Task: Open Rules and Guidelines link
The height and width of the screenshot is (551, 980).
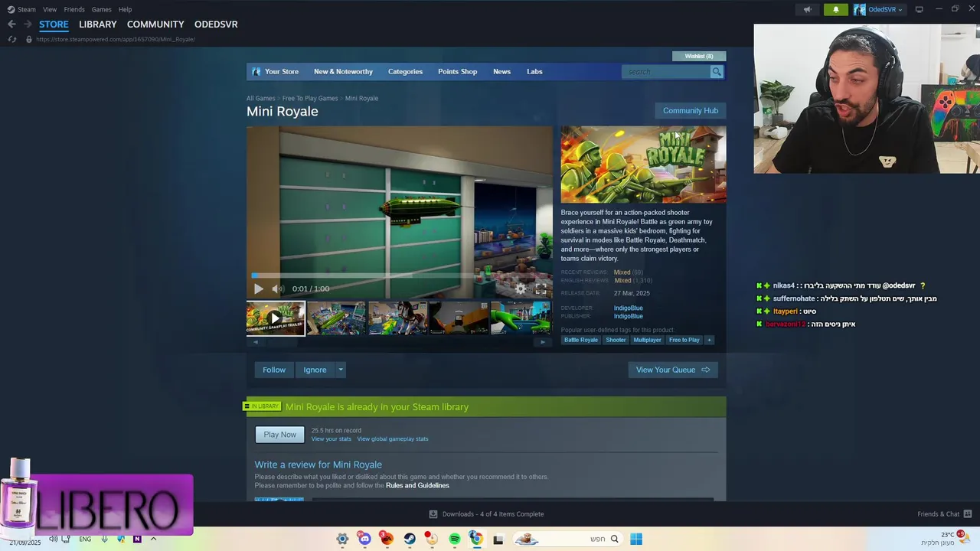Action: coord(417,486)
